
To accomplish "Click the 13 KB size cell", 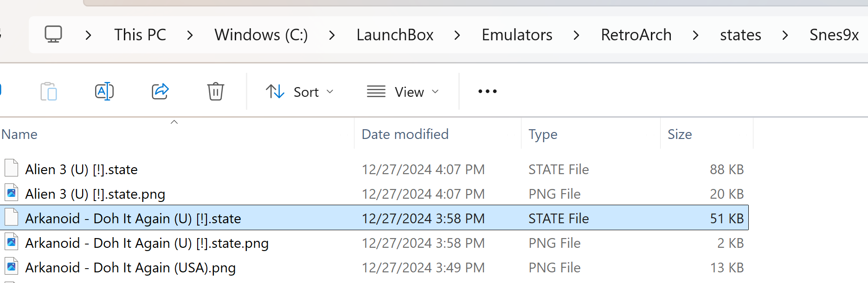I will [x=727, y=268].
